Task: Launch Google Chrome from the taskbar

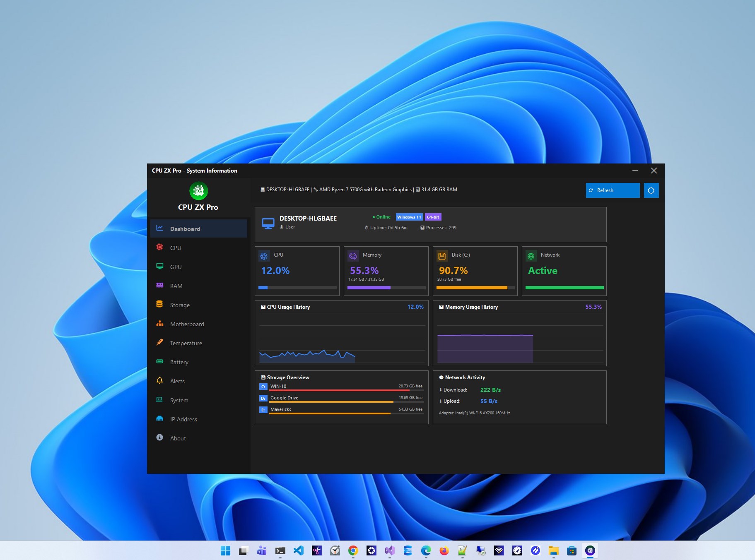Action: (353, 550)
